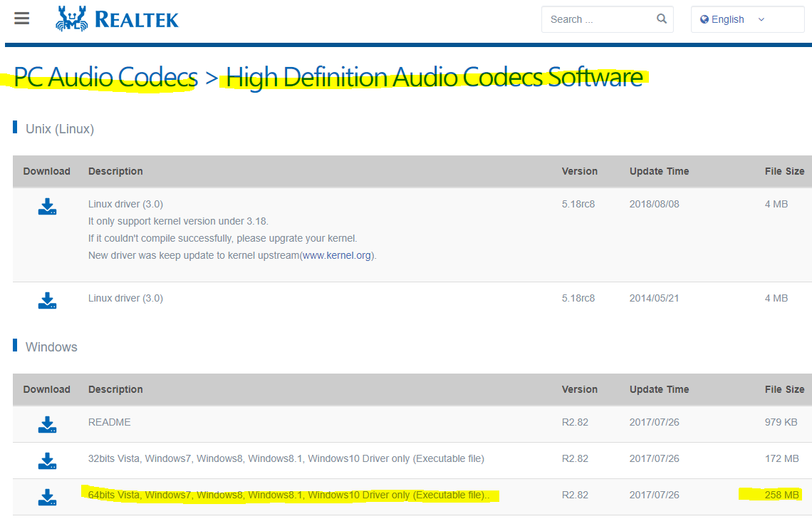Click the globe icon in language selector
This screenshot has width=812, height=519.
(704, 19)
